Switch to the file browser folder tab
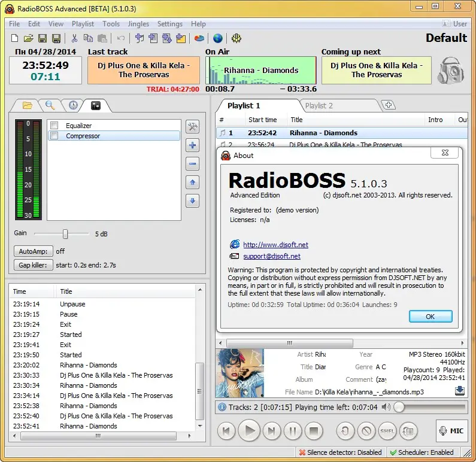 [x=27, y=105]
